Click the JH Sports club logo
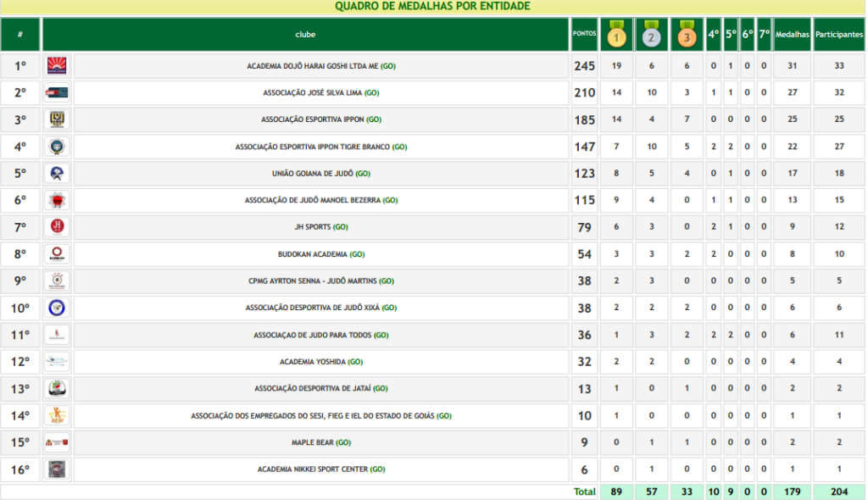Screen dimensions: 868x500 pyautogui.click(x=57, y=227)
